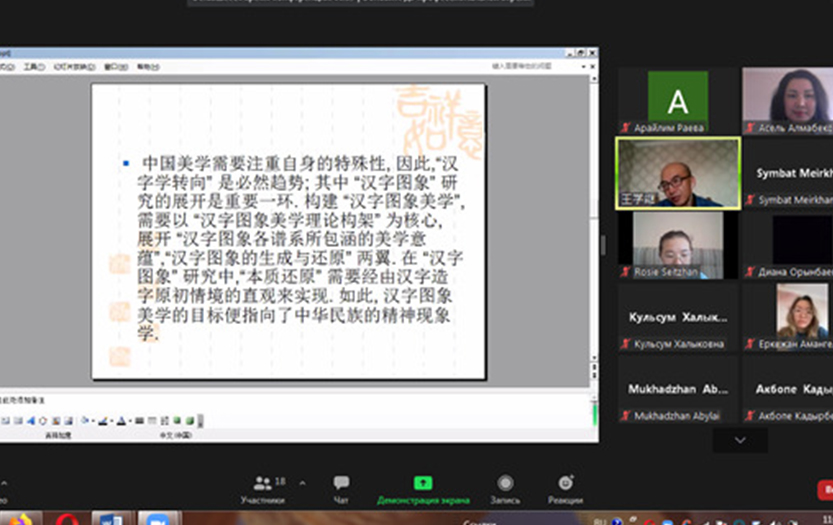Expand the Participants options arrow
The height and width of the screenshot is (525, 833).
(303, 483)
